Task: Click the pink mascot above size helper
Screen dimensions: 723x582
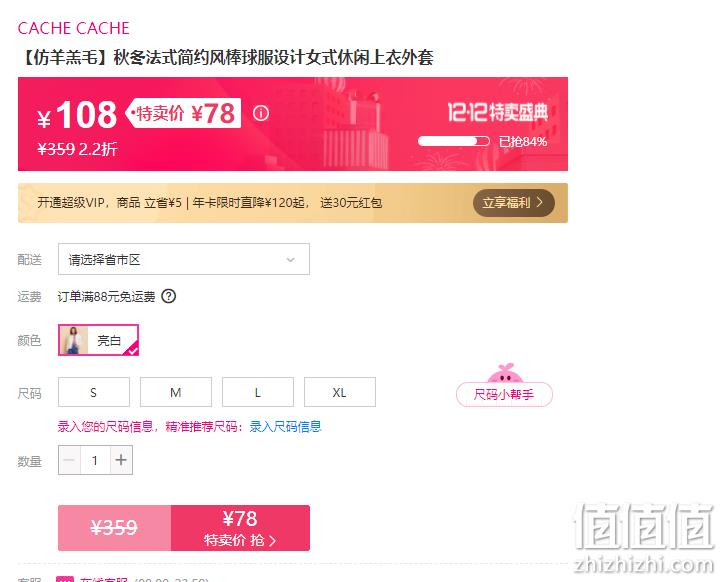Action: coord(505,373)
